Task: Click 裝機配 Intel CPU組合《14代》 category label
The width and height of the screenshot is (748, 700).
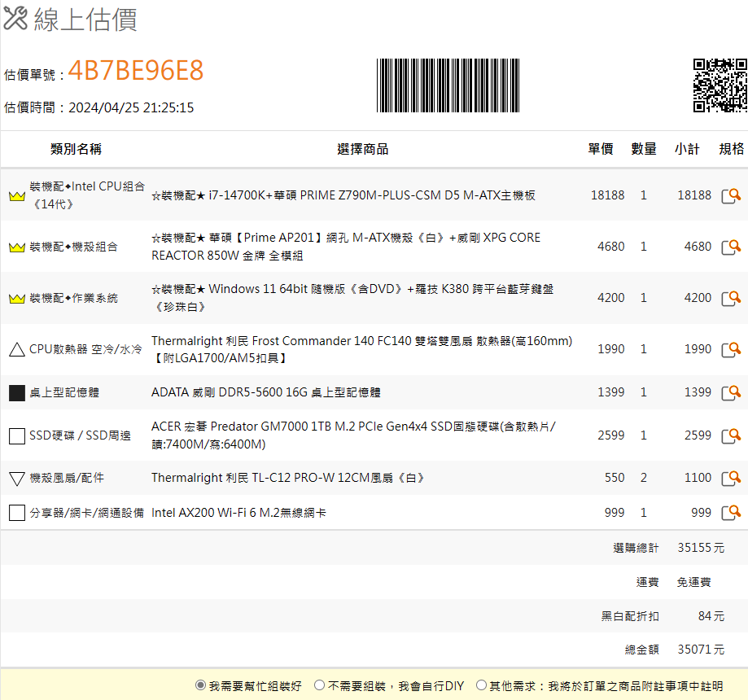Action: coord(87,195)
